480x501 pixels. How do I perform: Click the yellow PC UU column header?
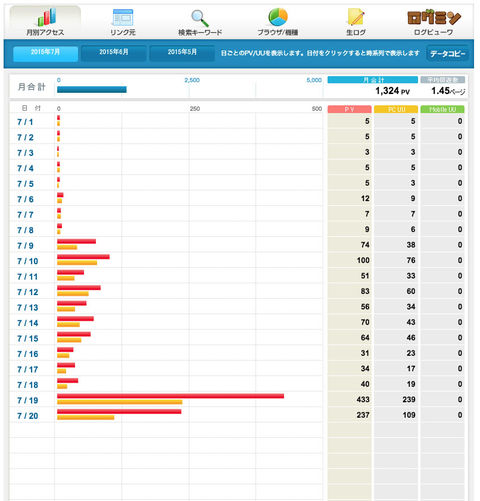pos(396,109)
